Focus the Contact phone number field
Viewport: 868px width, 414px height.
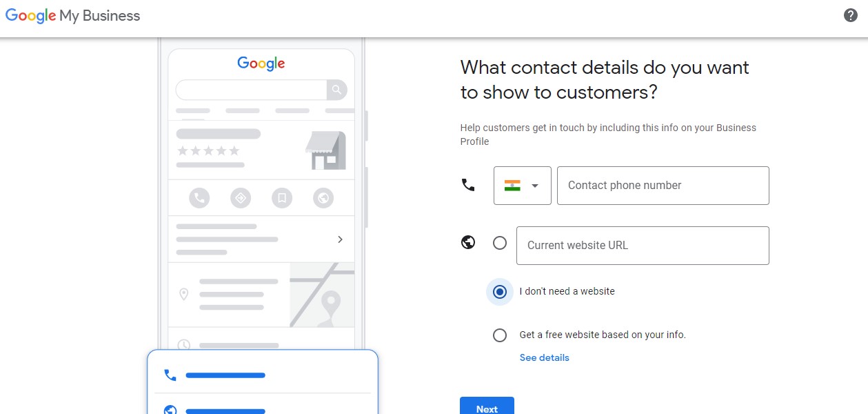click(x=663, y=186)
